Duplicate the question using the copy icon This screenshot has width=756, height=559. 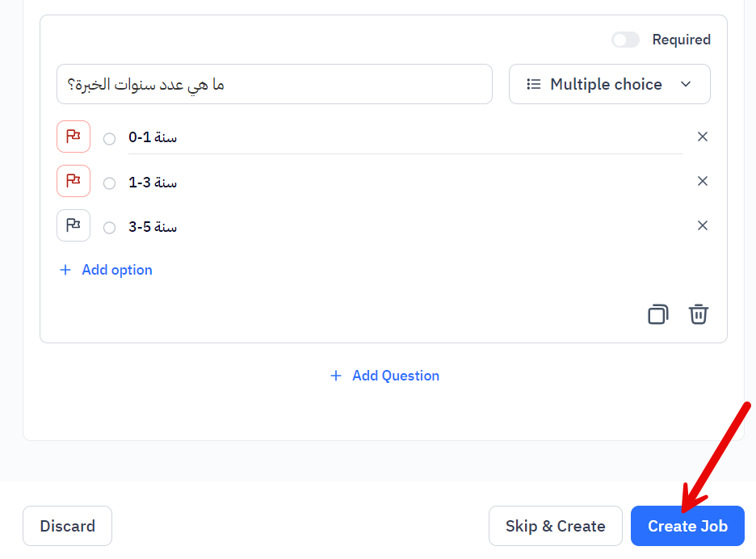[x=657, y=314]
